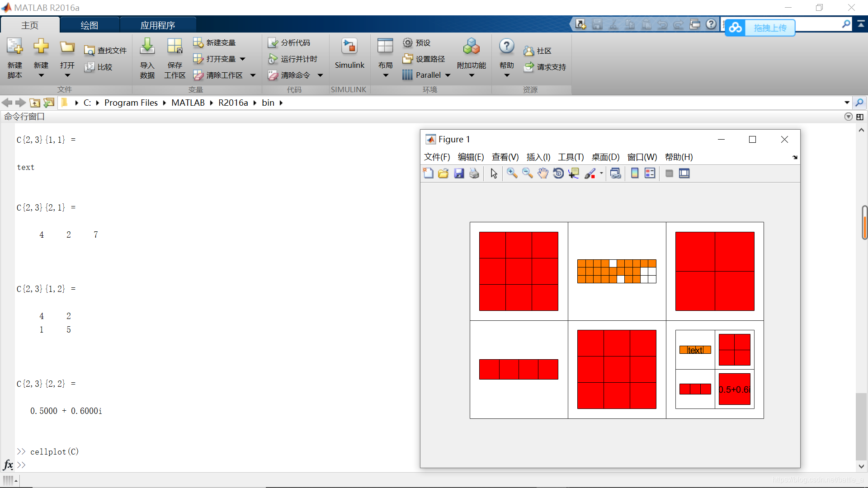
Task: Expand the Parallel dropdown
Action: [448, 75]
